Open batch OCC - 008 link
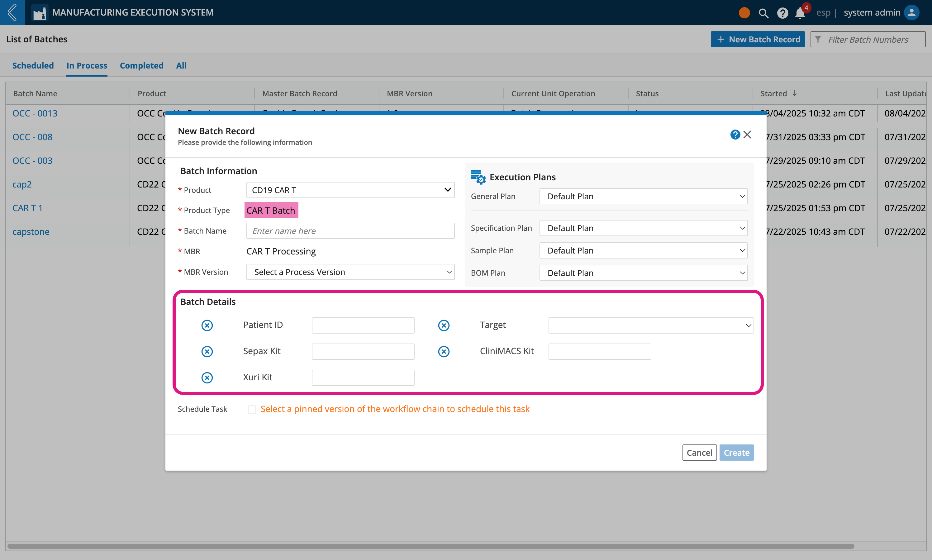 pos(32,137)
